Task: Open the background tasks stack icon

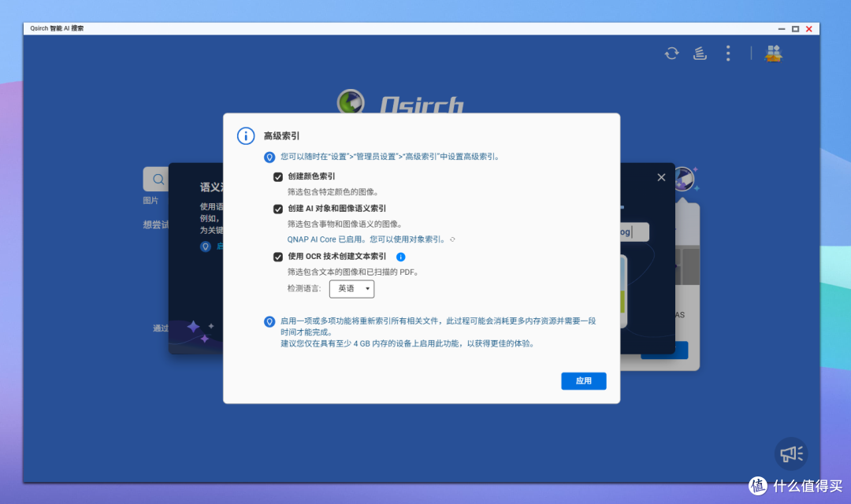Action: [x=700, y=54]
